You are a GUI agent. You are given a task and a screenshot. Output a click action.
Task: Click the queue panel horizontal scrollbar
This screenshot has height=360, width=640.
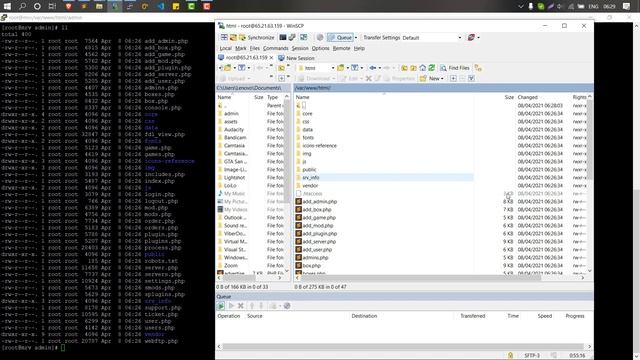click(x=404, y=347)
